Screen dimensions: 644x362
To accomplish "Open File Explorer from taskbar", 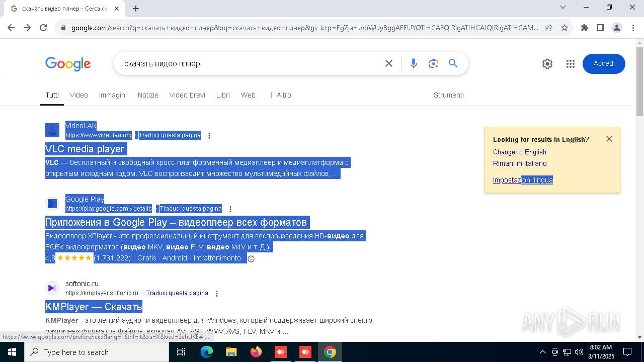I will pos(231,352).
